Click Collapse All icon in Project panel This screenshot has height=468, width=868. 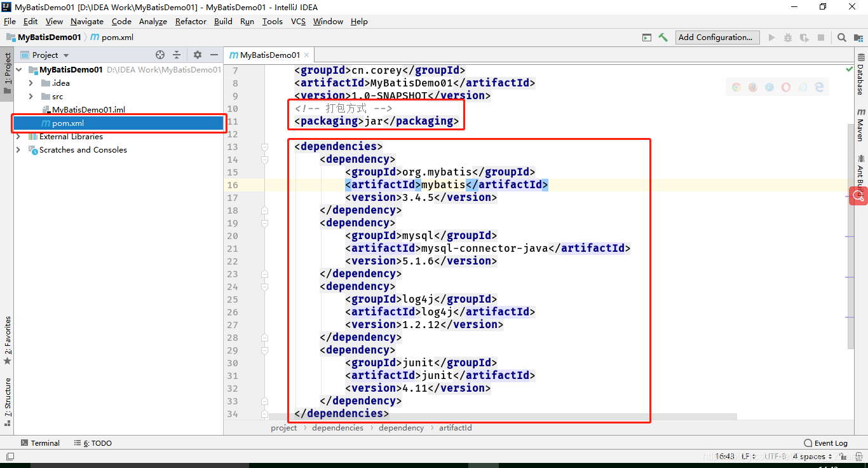click(177, 55)
